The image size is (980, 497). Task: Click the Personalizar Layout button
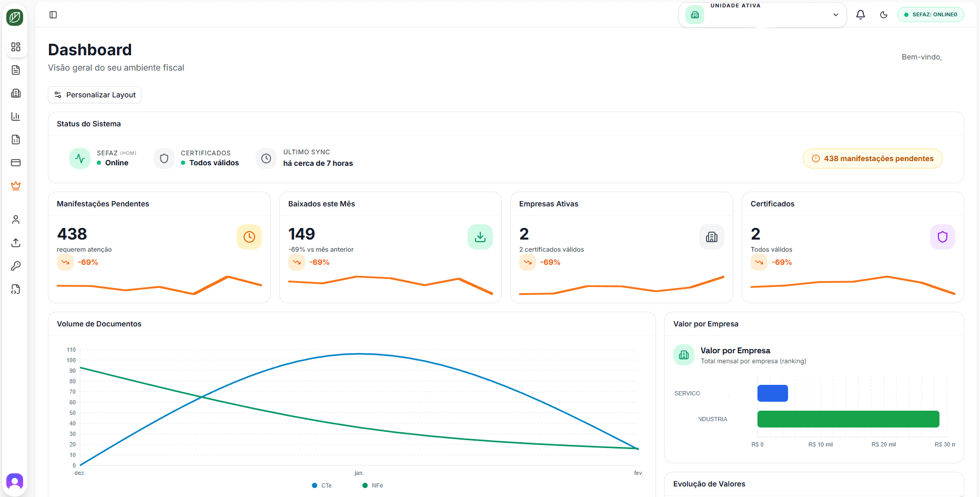pos(94,95)
